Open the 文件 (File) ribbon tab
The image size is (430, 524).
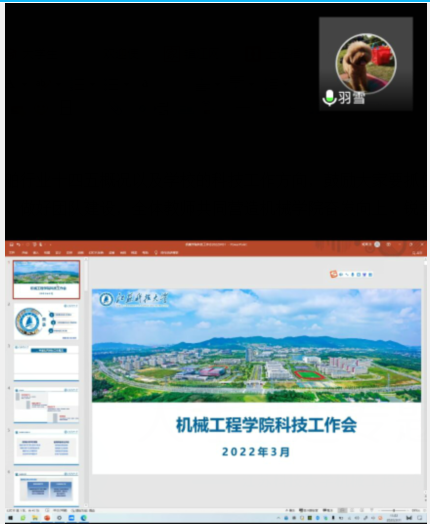click(x=12, y=253)
